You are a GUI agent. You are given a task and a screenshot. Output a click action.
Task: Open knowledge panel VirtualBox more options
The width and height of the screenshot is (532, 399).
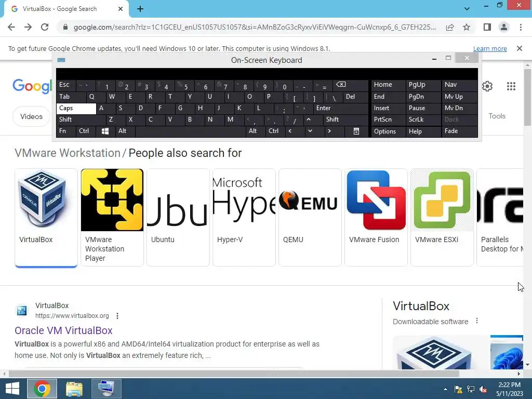pos(477,321)
